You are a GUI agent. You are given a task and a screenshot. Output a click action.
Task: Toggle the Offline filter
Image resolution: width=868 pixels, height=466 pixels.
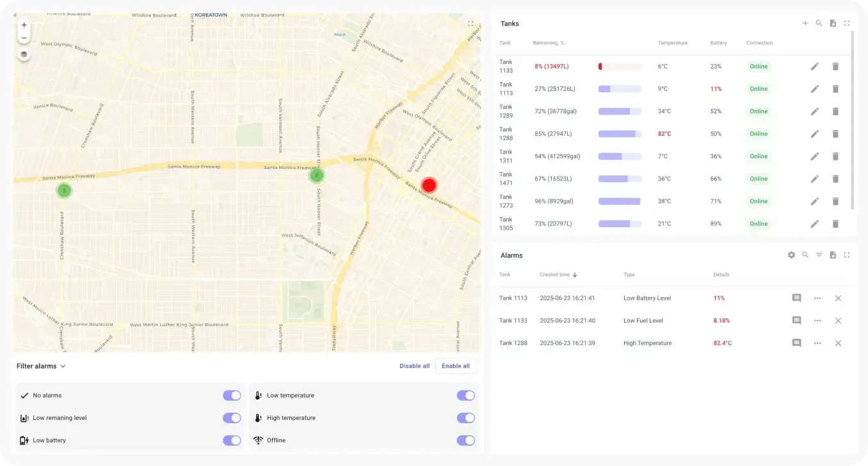pos(466,440)
